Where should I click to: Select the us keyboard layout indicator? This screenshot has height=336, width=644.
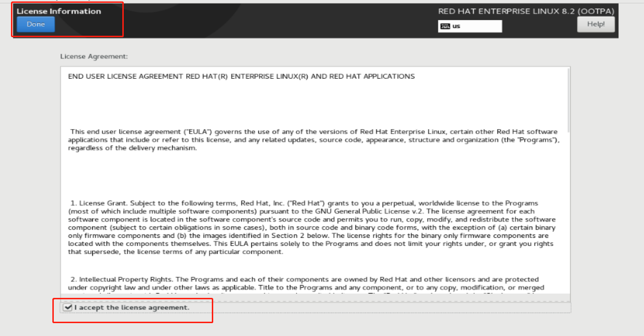click(x=470, y=26)
